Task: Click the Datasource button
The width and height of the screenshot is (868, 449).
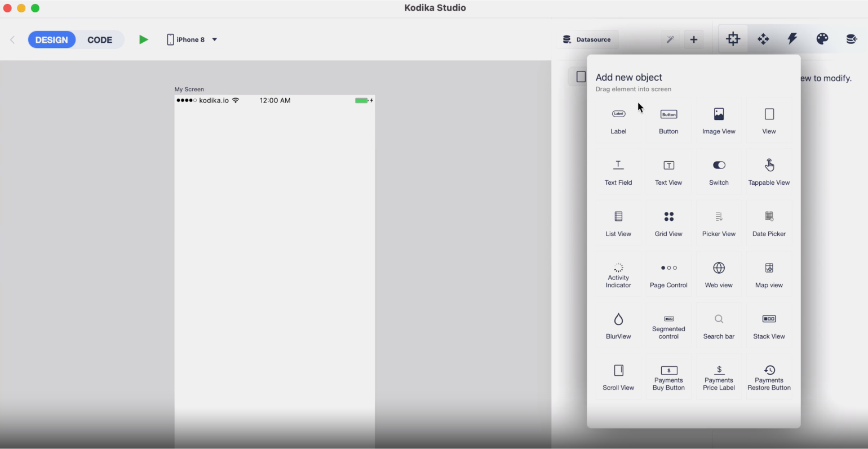Action: [x=587, y=39]
